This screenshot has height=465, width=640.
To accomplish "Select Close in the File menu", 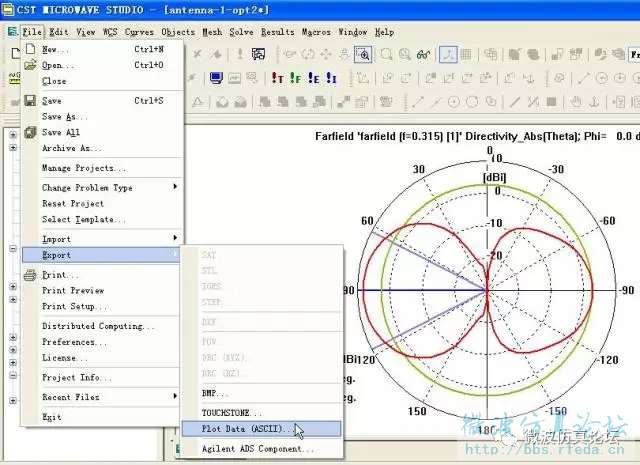I will tap(102, 81).
